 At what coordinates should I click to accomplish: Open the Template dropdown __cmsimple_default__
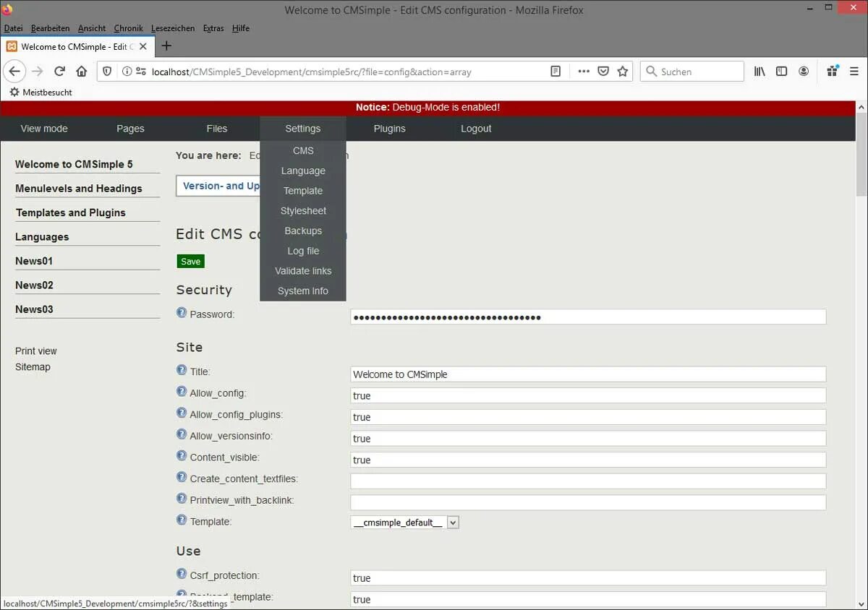tap(404, 522)
